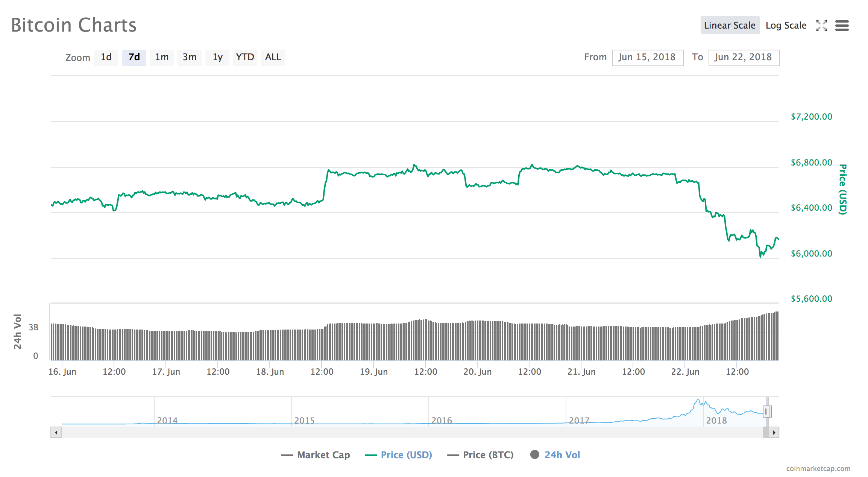Toggle fullscreen chart view icon
The width and height of the screenshot is (868, 477).
point(821,26)
